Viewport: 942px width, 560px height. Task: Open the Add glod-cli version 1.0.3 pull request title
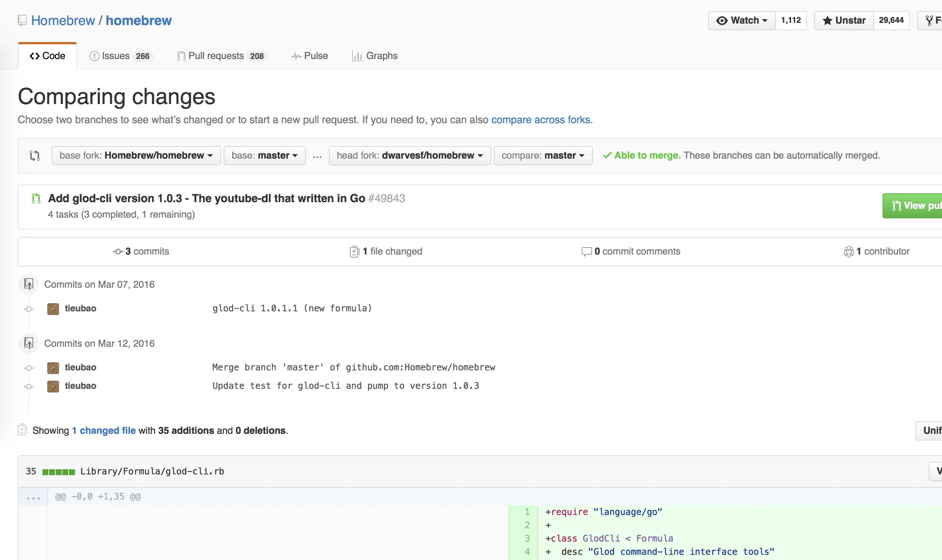click(206, 198)
